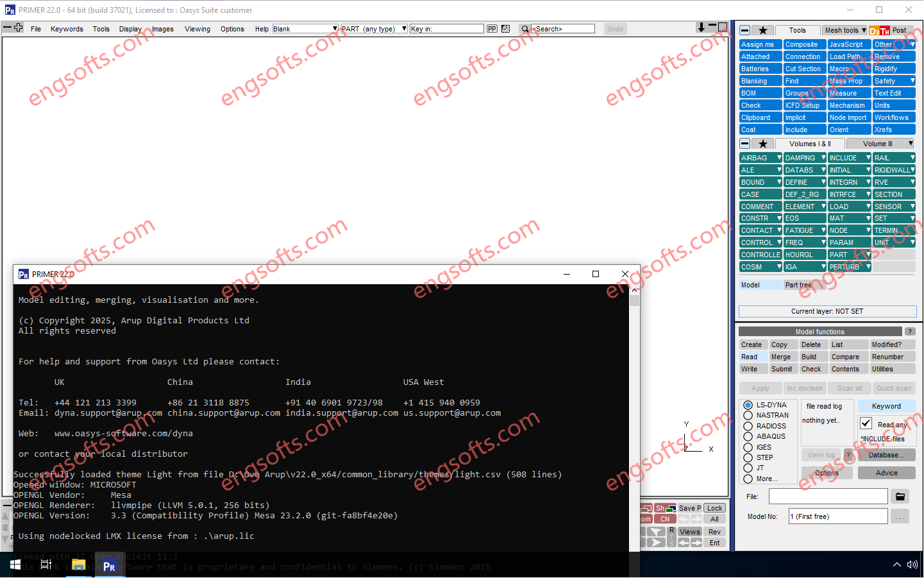Screen dimensions: 924x578
Task: Open the Display menu
Action: tap(130, 29)
